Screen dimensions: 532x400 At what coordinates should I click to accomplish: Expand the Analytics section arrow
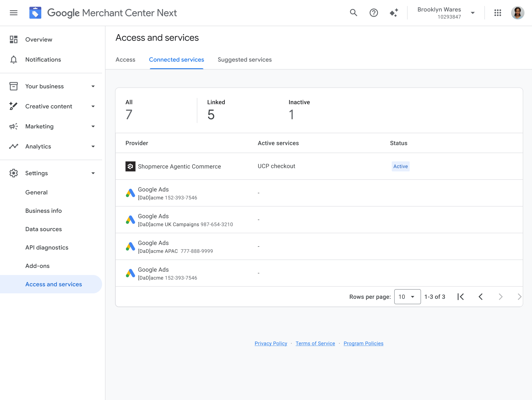[93, 147]
